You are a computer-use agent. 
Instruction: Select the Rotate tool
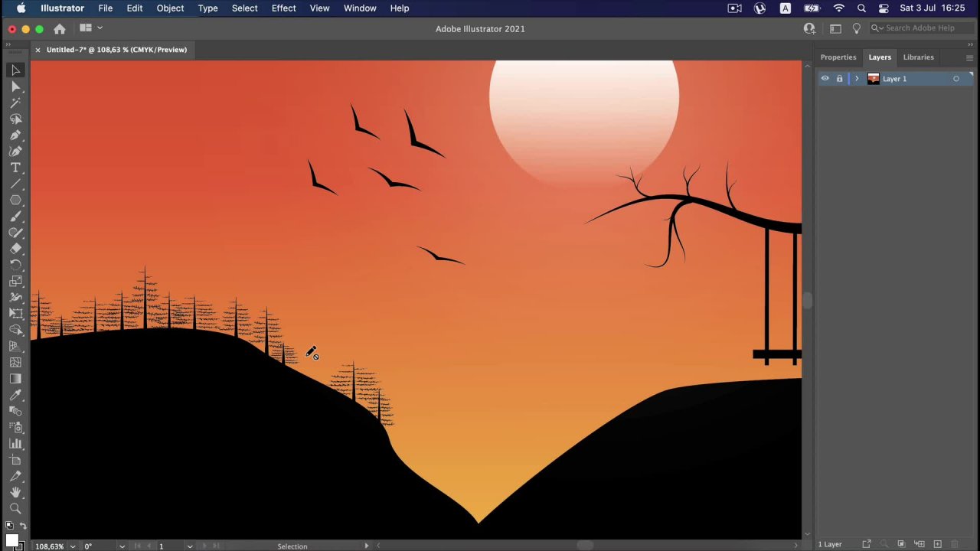[x=15, y=265]
